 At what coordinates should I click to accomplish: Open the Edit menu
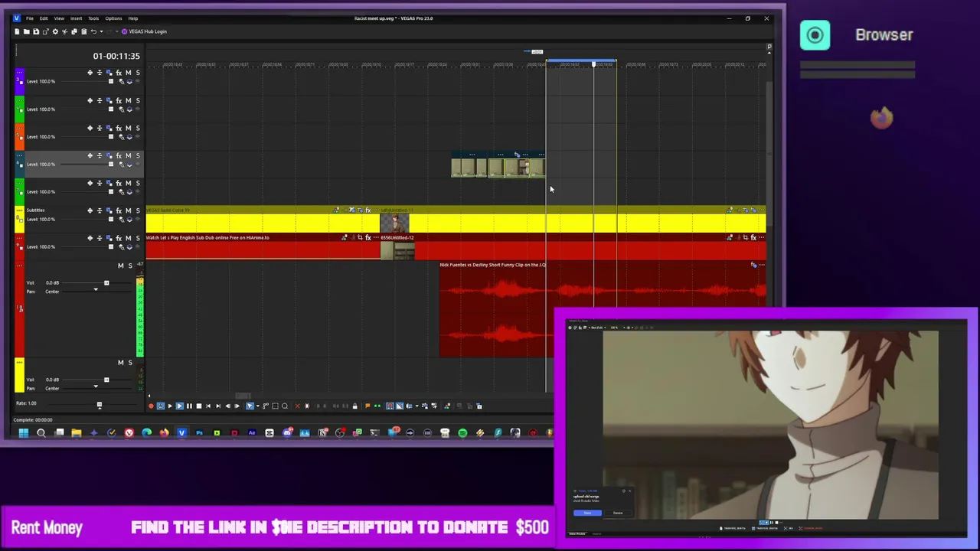pos(44,18)
